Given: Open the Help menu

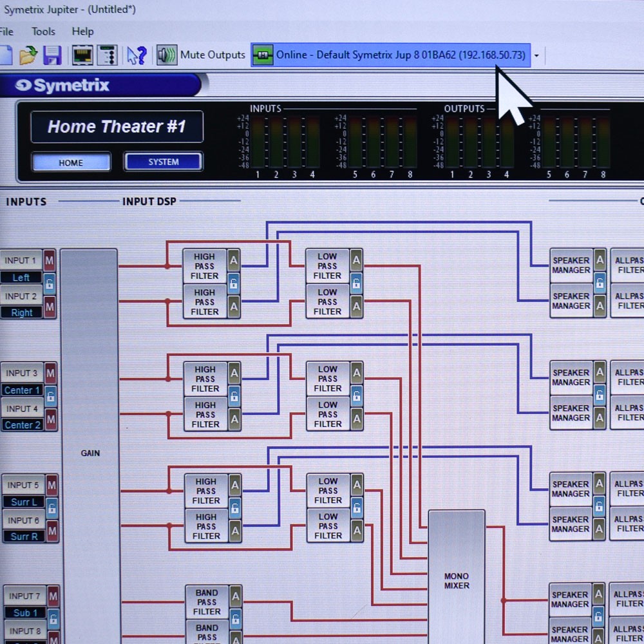Looking at the screenshot, I should (82, 32).
